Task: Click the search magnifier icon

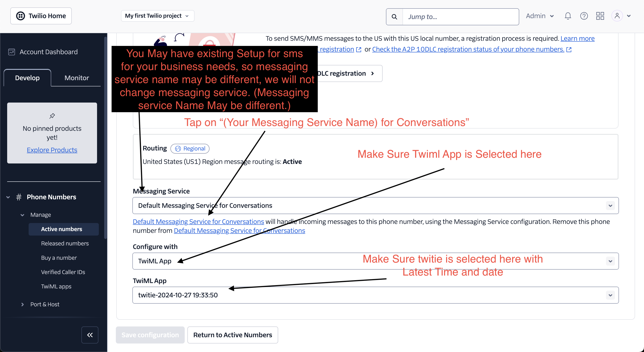Action: coord(394,17)
